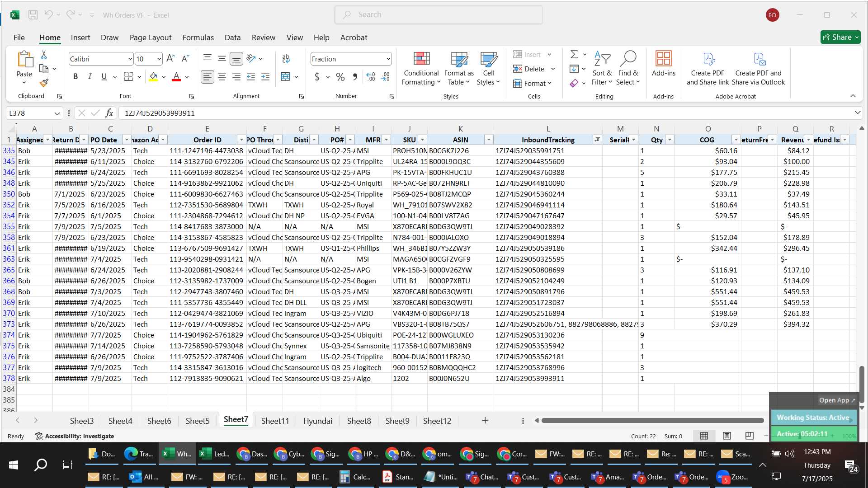Select Bottom Align vertical alignment

click(236, 59)
